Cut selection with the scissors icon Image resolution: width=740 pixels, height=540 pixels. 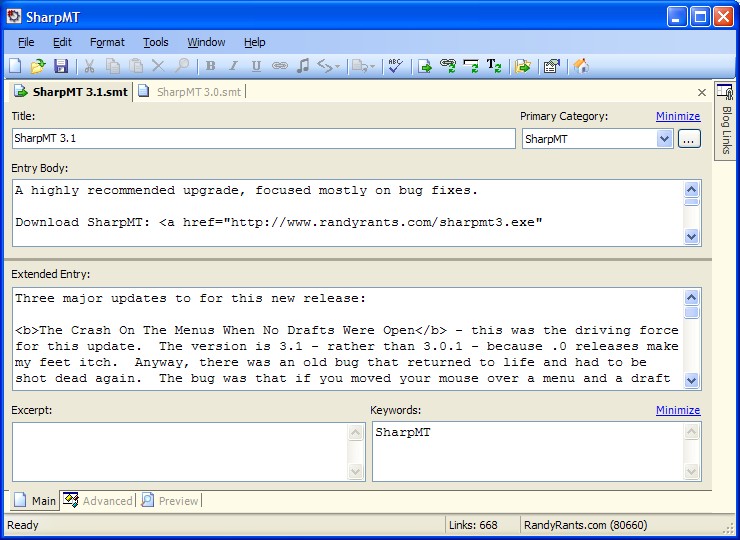pos(89,66)
